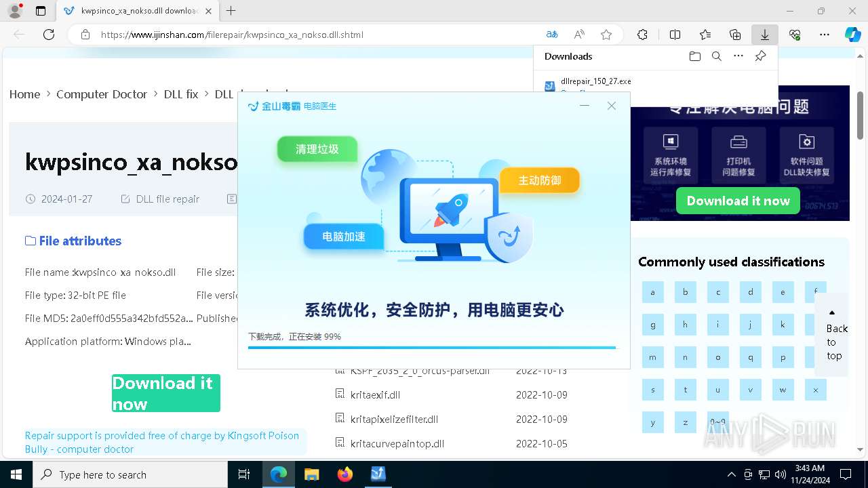Open Task View on taskbar
The width and height of the screenshot is (868, 488).
(x=245, y=474)
